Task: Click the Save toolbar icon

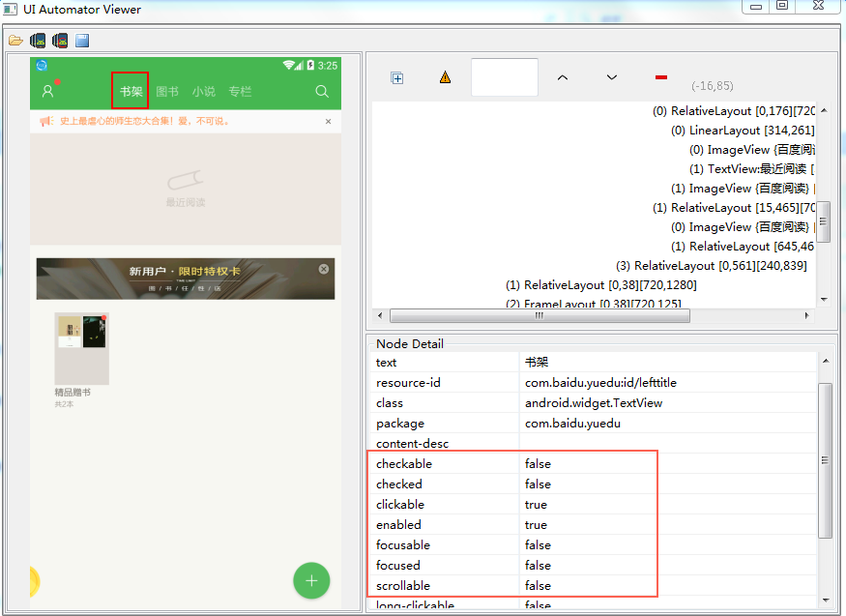Action: point(82,41)
